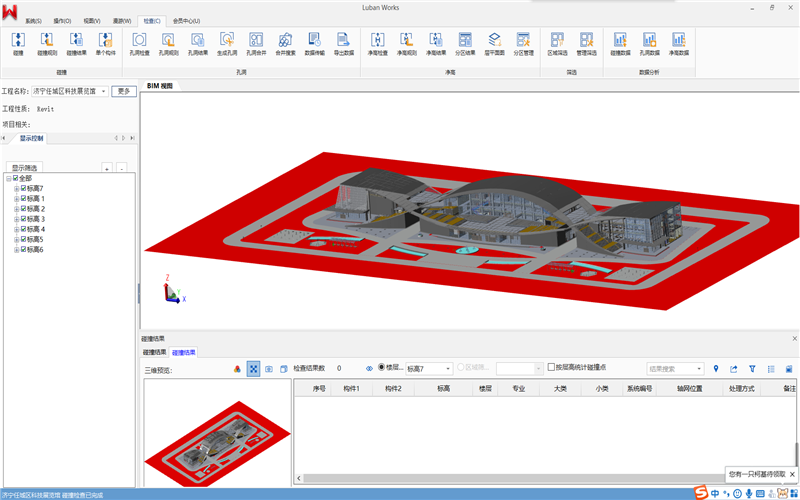Open 分区管理 zone management
Image resolution: width=800 pixels, height=500 pixels.
[x=523, y=43]
